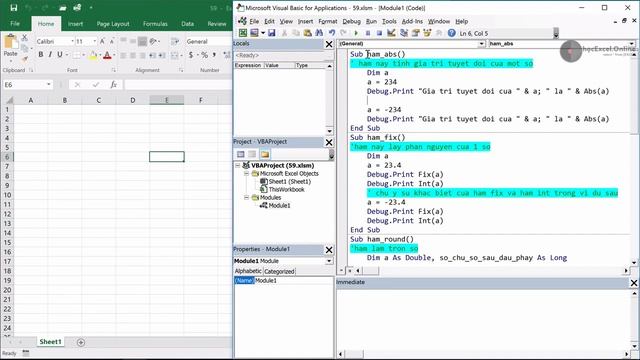Image resolution: width=640 pixels, height=360 pixels.
Task: Open the VBA Help menu
Action: [x=462, y=21]
